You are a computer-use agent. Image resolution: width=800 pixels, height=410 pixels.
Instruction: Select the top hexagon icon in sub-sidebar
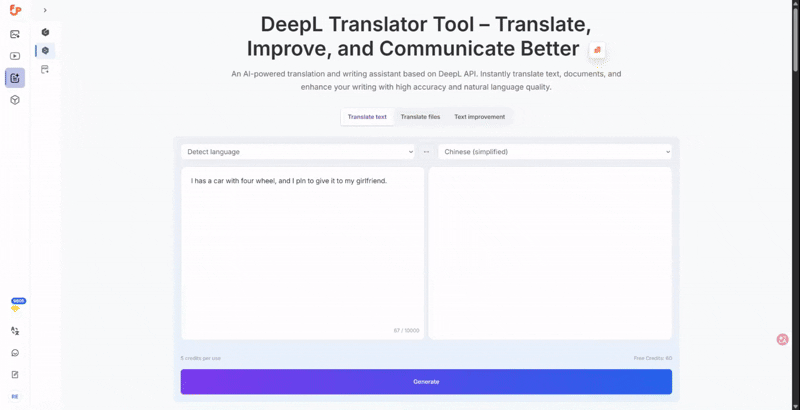pos(45,32)
